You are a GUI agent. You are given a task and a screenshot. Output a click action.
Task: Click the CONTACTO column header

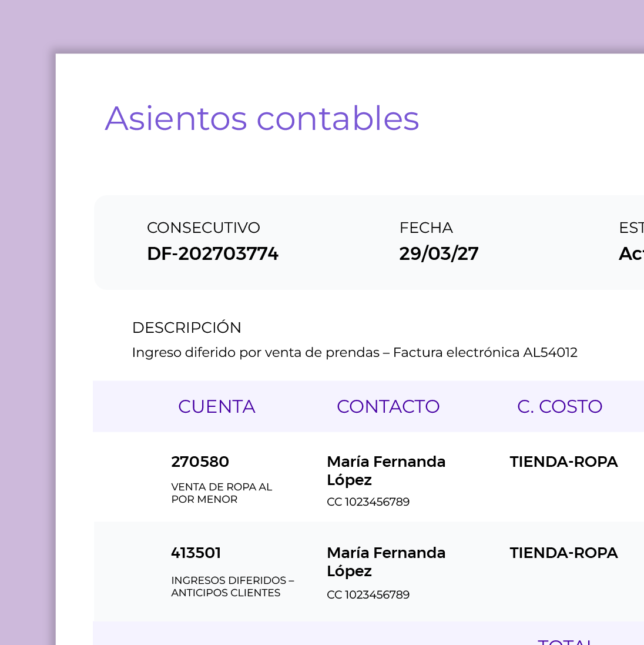[x=388, y=406]
